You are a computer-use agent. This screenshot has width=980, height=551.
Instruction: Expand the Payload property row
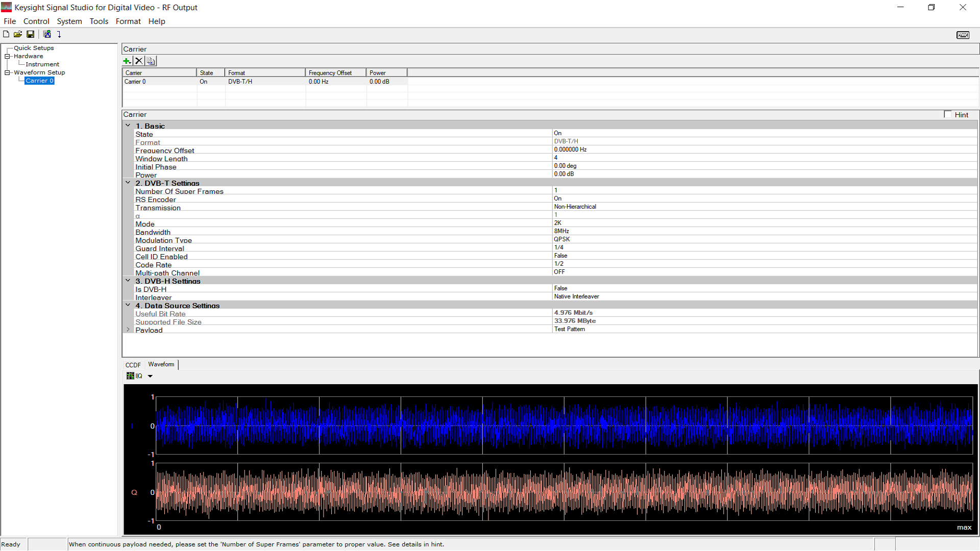point(128,330)
